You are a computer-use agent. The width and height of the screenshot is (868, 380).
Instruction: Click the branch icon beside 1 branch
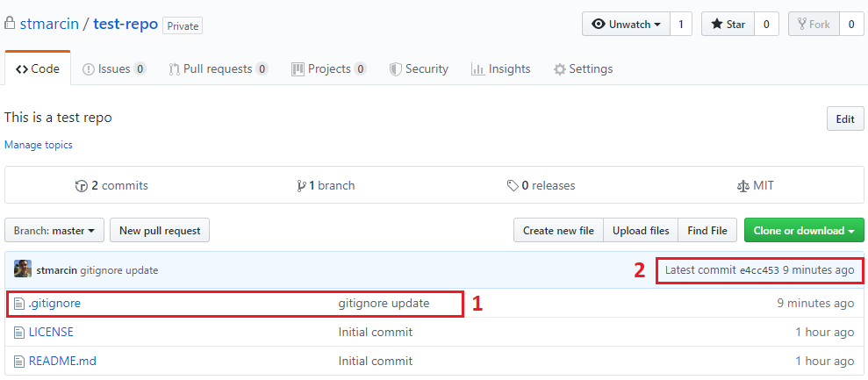(x=301, y=186)
